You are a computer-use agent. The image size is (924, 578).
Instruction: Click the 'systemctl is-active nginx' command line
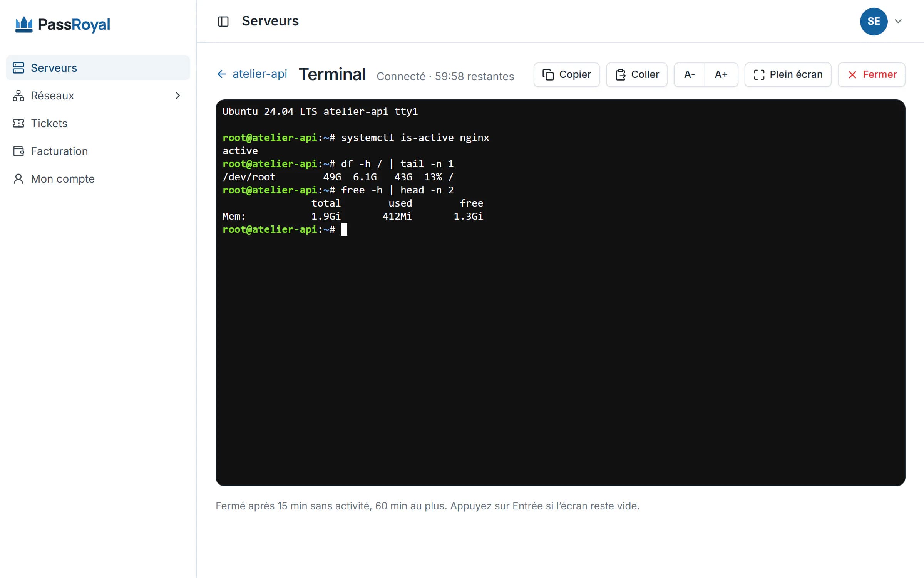(356, 138)
